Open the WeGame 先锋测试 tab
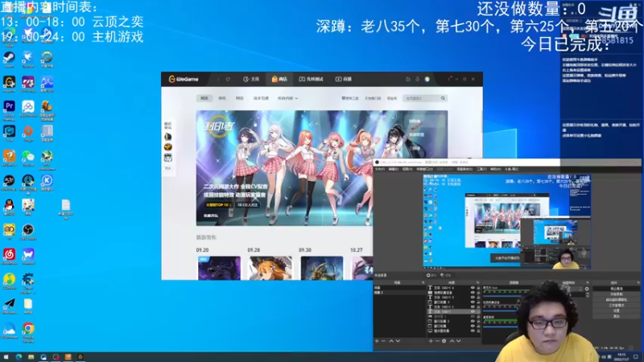This screenshot has height=362, width=644. point(311,79)
